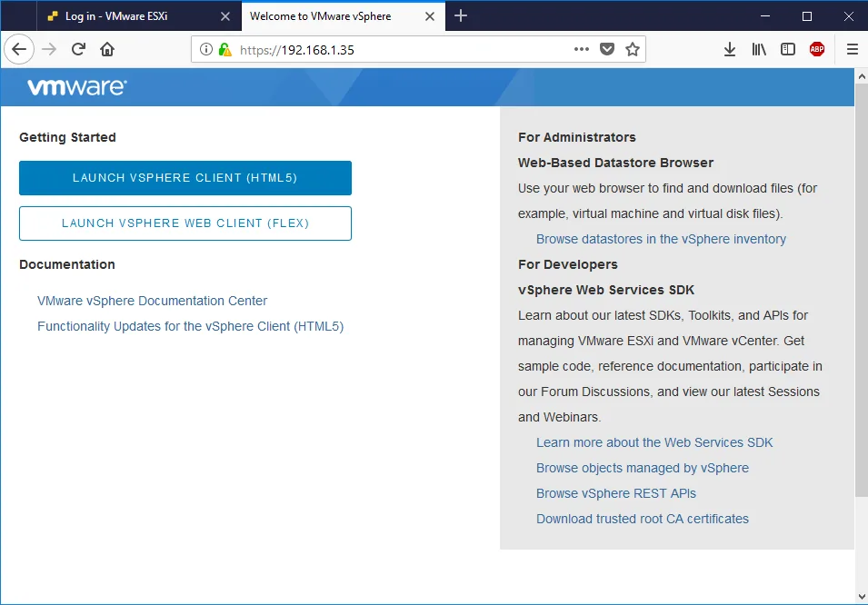Maximize the Firefox window

[806, 16]
